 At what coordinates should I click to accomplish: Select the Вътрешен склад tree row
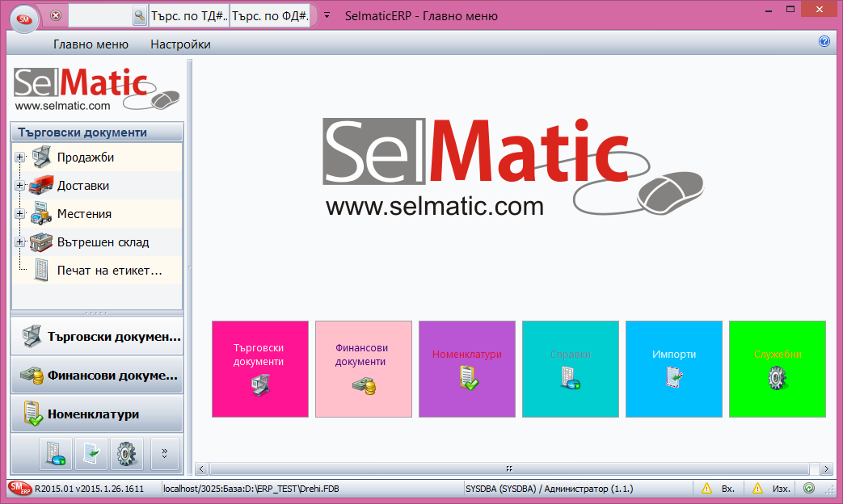tap(97, 241)
